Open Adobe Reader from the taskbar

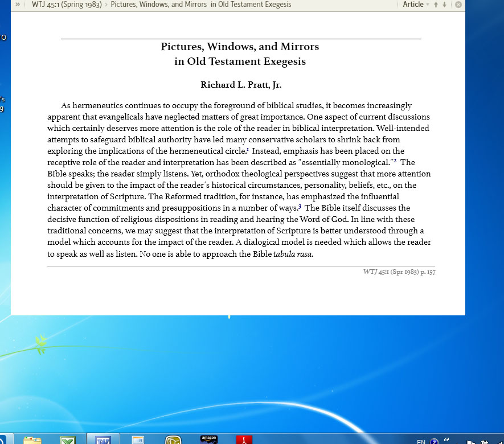pyautogui.click(x=244, y=439)
